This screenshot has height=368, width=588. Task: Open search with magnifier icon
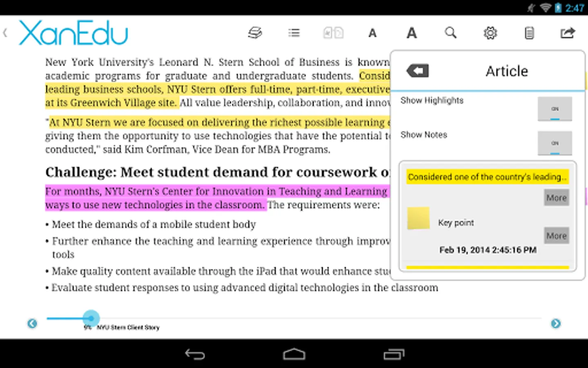pyautogui.click(x=450, y=33)
